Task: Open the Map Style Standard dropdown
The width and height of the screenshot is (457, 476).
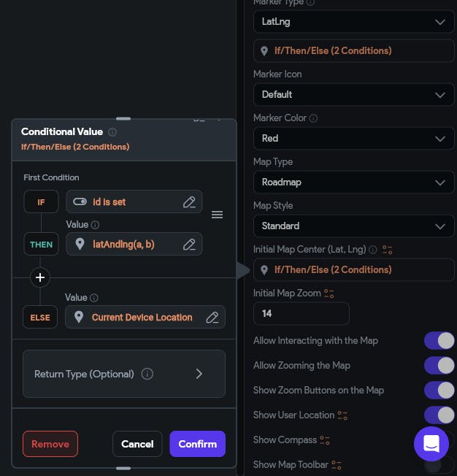Action: [353, 226]
